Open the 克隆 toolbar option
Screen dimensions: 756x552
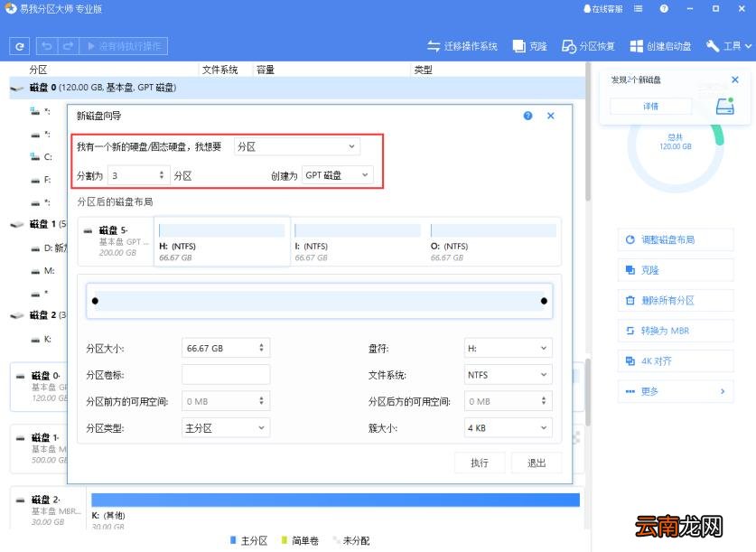pos(529,46)
